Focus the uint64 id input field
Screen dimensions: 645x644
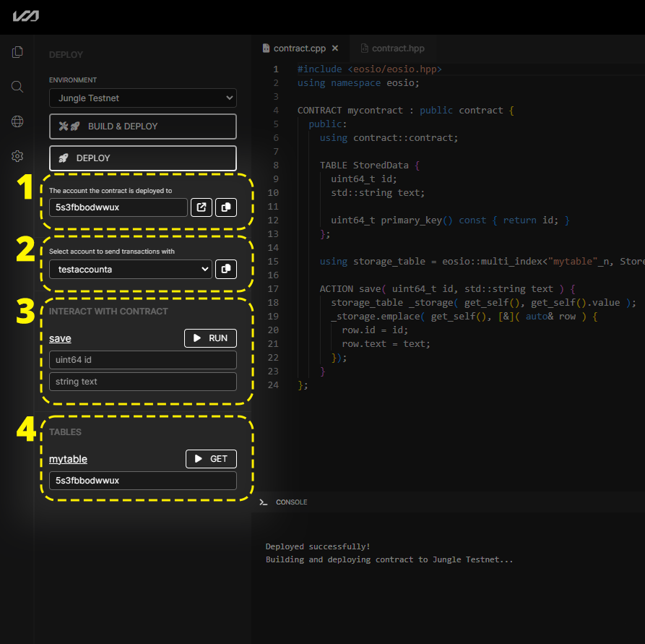pyautogui.click(x=142, y=359)
